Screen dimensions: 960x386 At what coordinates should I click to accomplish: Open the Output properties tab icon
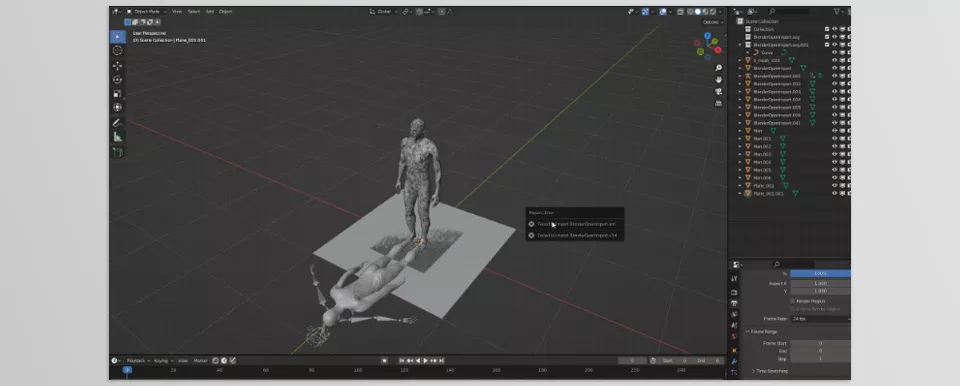(x=734, y=303)
